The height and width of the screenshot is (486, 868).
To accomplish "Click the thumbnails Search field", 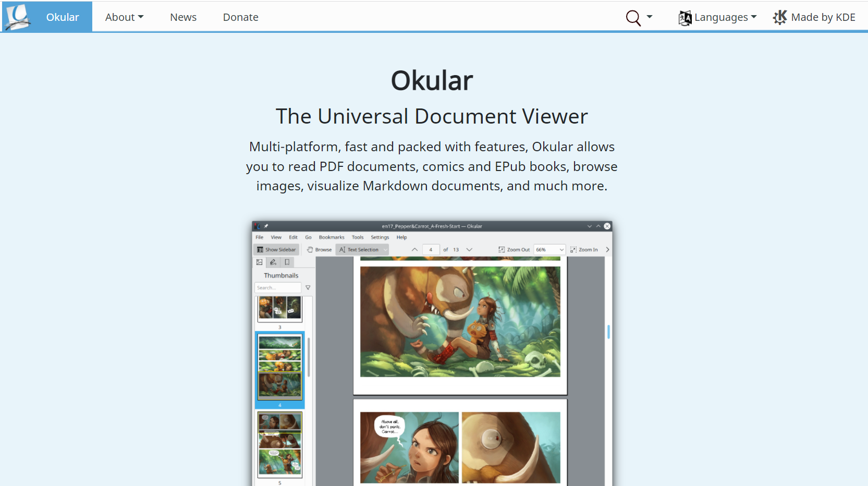I will point(278,288).
